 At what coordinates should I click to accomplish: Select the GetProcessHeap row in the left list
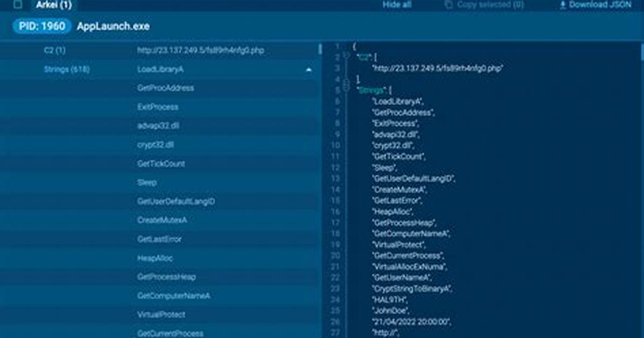160,277
